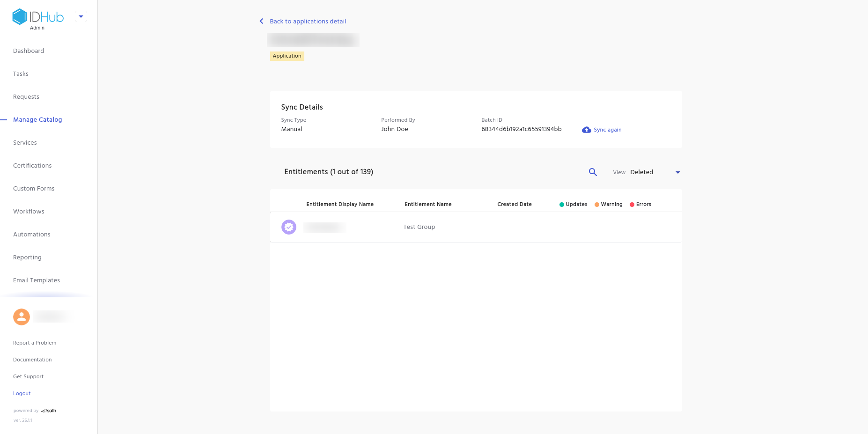Open Dashboard from the sidebar

29,51
